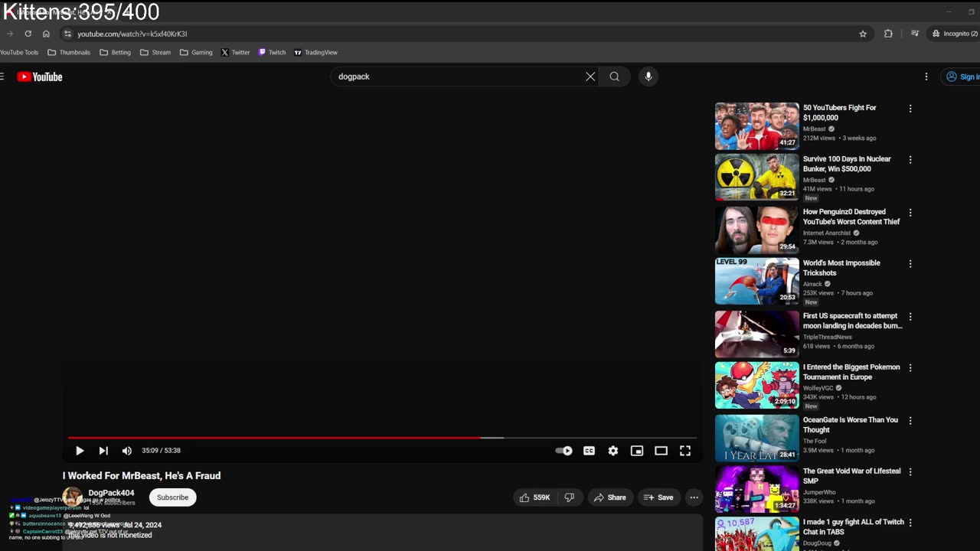Open Biggest Pokemon Tournament video thumbnail
The height and width of the screenshot is (551, 980).
[x=756, y=385]
